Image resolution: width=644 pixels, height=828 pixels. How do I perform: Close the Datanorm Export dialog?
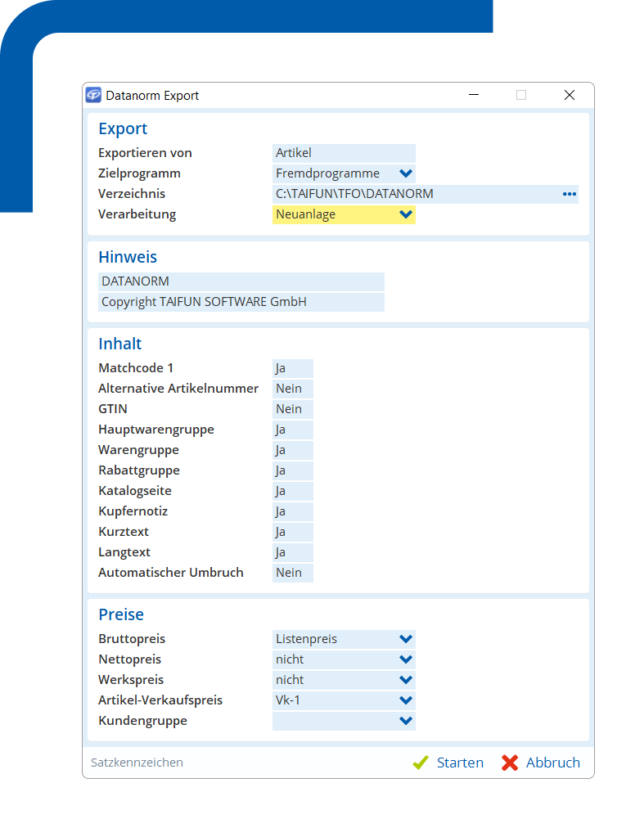570,95
